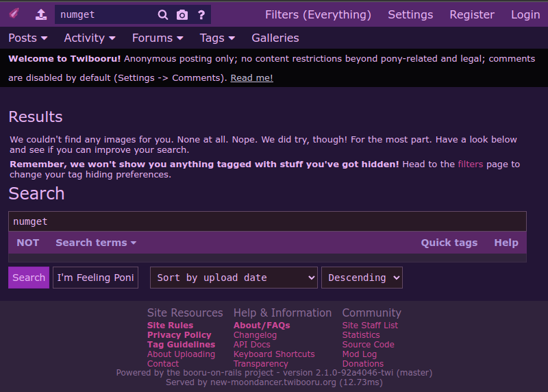548x392 pixels.
Task: Expand the Forums menu
Action: (158, 38)
